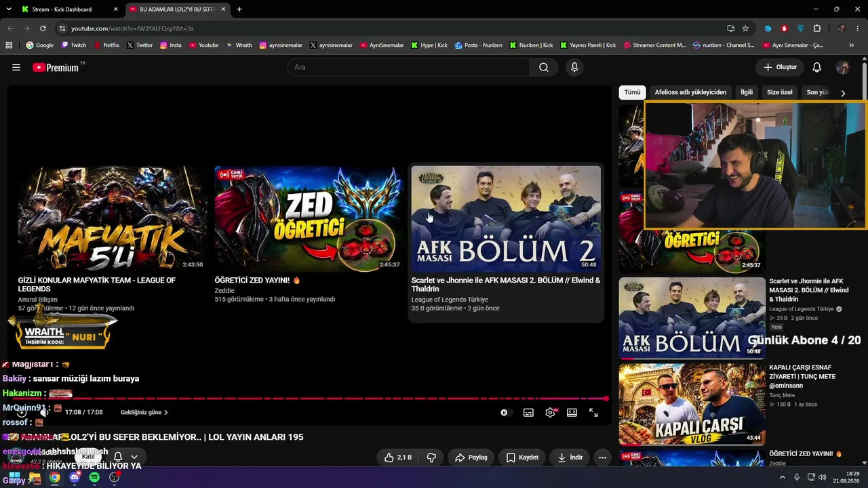The width and height of the screenshot is (868, 488).
Task: Open the Kick Yayıncı Paneli bookmark
Action: (588, 45)
